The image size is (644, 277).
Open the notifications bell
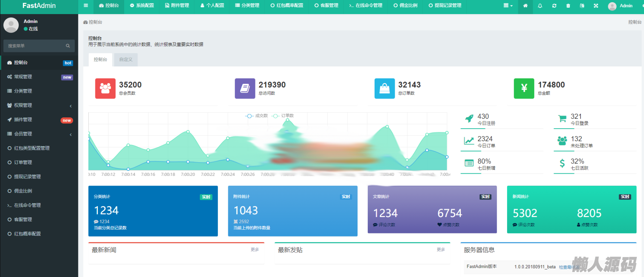(540, 6)
